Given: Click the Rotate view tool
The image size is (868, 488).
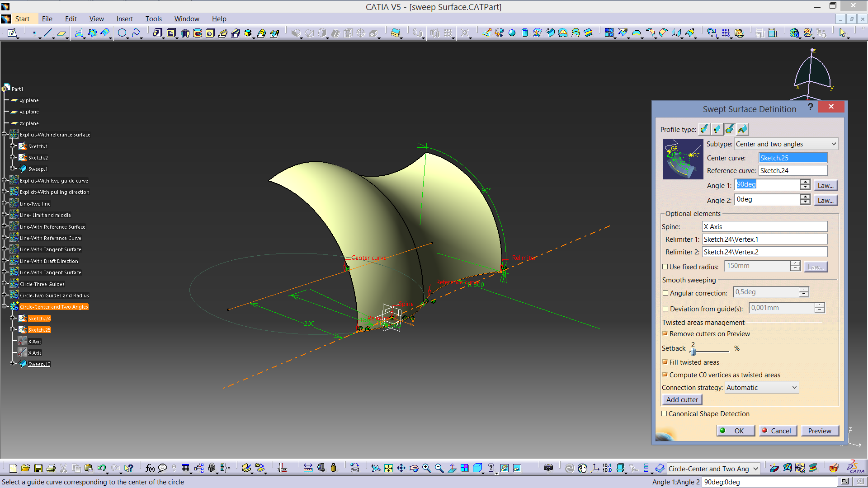Looking at the screenshot, I should 414,468.
